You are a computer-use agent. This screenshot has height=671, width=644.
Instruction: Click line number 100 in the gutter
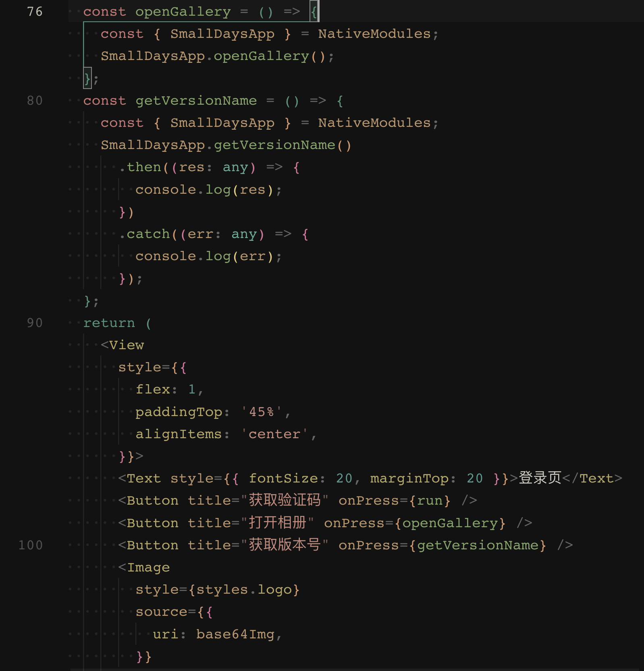click(31, 545)
